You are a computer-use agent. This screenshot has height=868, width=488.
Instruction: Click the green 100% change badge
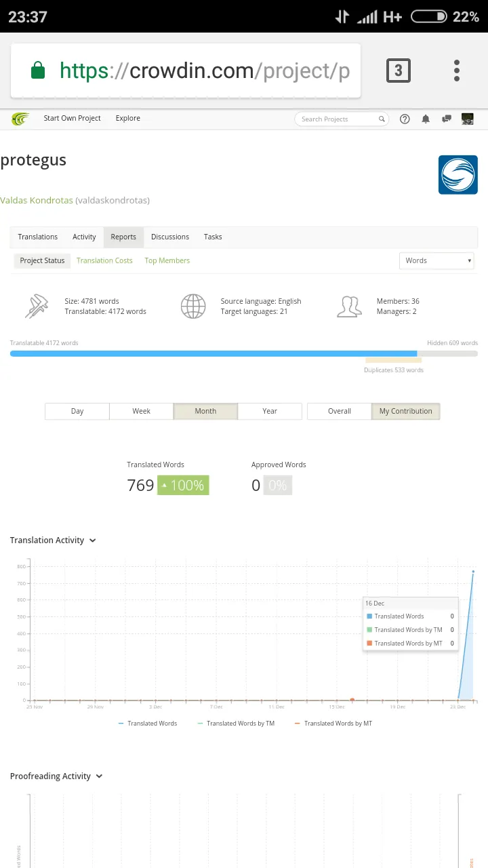(183, 486)
